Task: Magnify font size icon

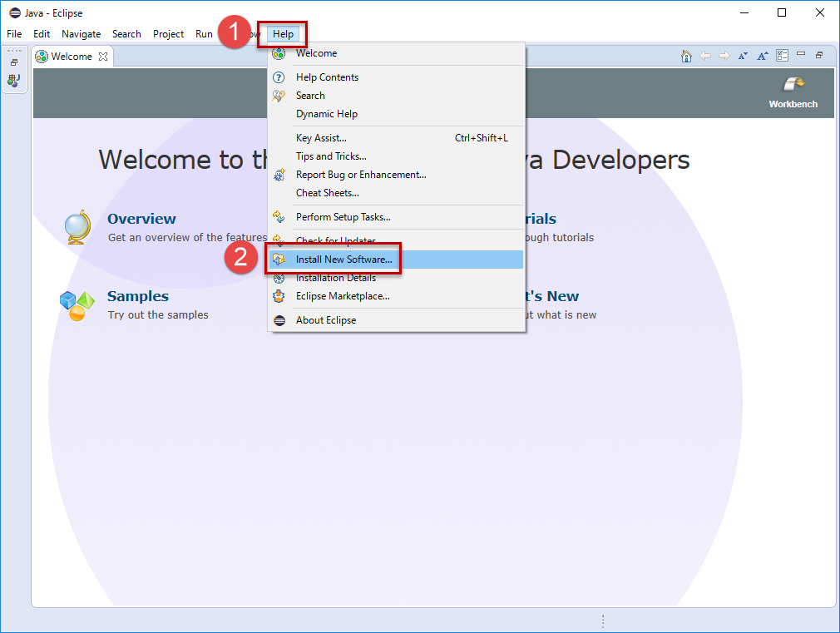Action: [x=763, y=56]
